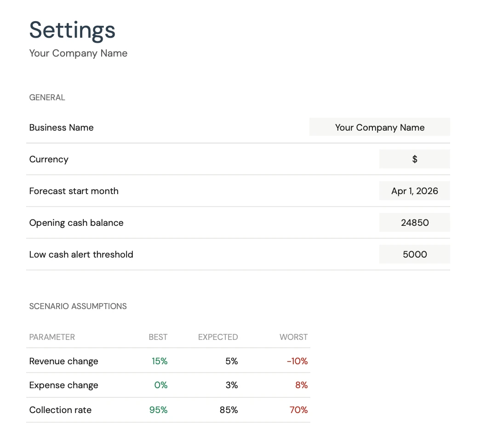The height and width of the screenshot is (448, 480).
Task: Click the Expense change row label
Action: [x=63, y=385]
